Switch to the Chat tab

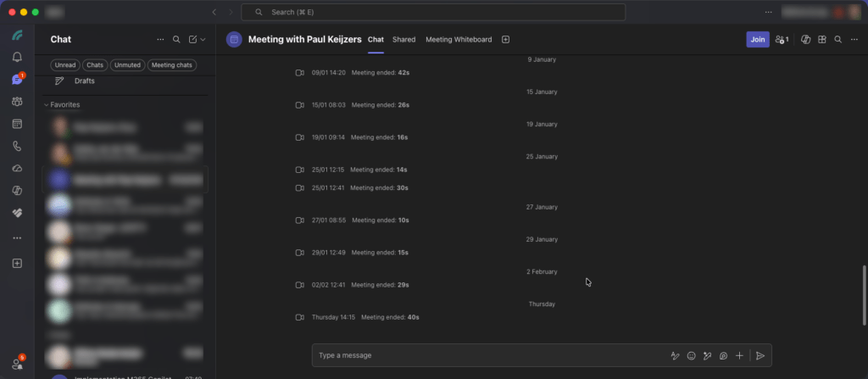pyautogui.click(x=376, y=39)
